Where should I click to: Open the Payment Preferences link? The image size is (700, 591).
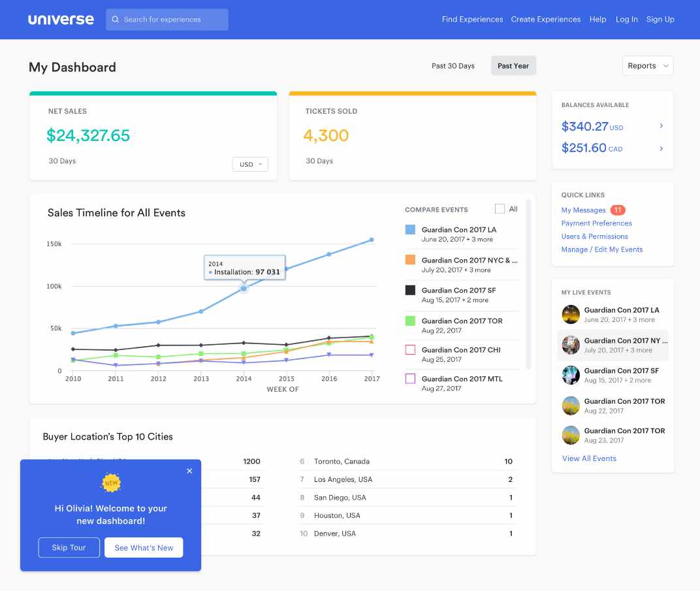596,223
